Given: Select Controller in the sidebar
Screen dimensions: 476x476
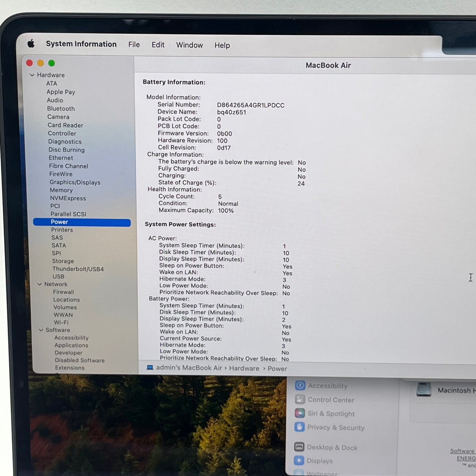Looking at the screenshot, I should 62,133.
